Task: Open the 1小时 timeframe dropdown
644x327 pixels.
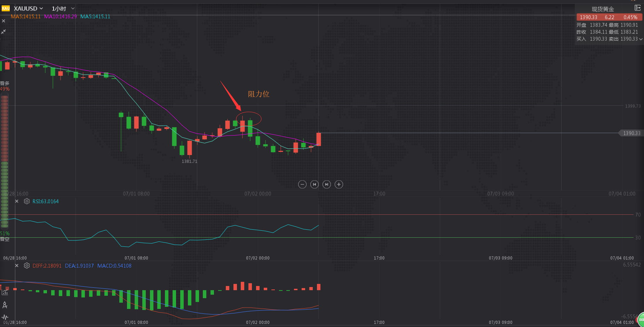Action: coord(63,8)
